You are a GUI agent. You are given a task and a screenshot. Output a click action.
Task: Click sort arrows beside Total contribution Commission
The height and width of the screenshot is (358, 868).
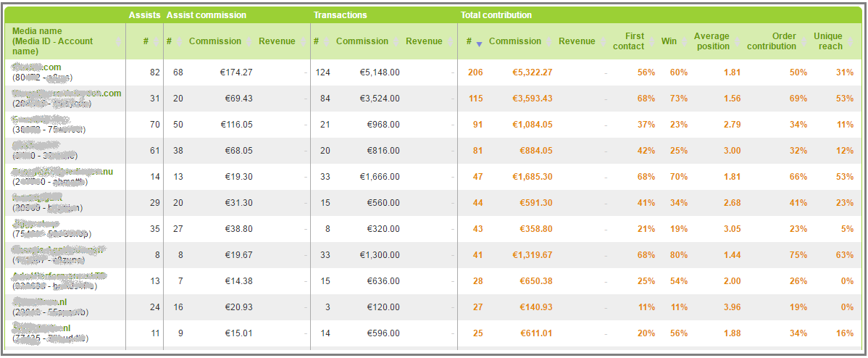coord(548,41)
